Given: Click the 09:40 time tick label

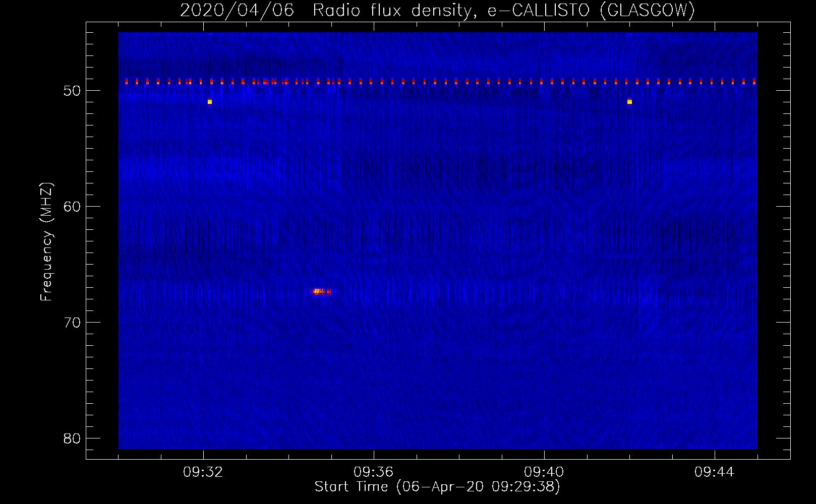Looking at the screenshot, I should point(544,472).
